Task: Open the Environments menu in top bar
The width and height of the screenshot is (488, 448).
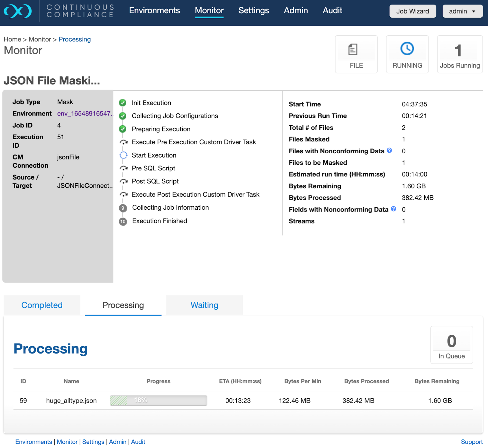Action: (154, 10)
